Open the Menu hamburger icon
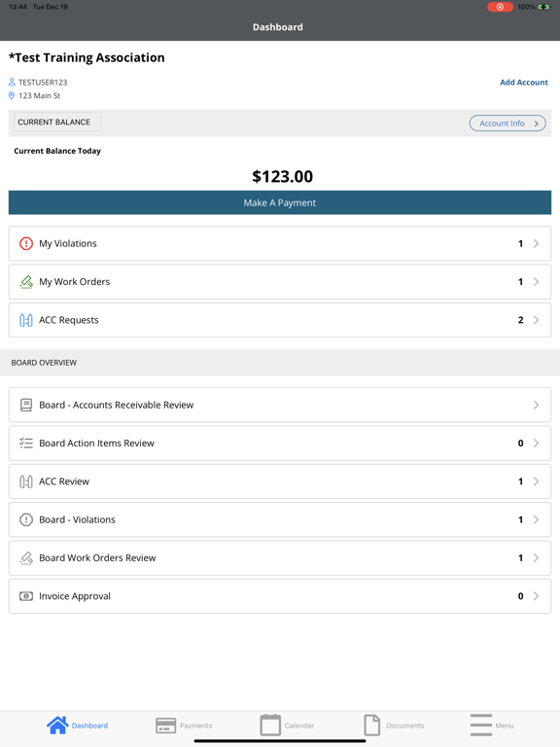 [x=481, y=725]
